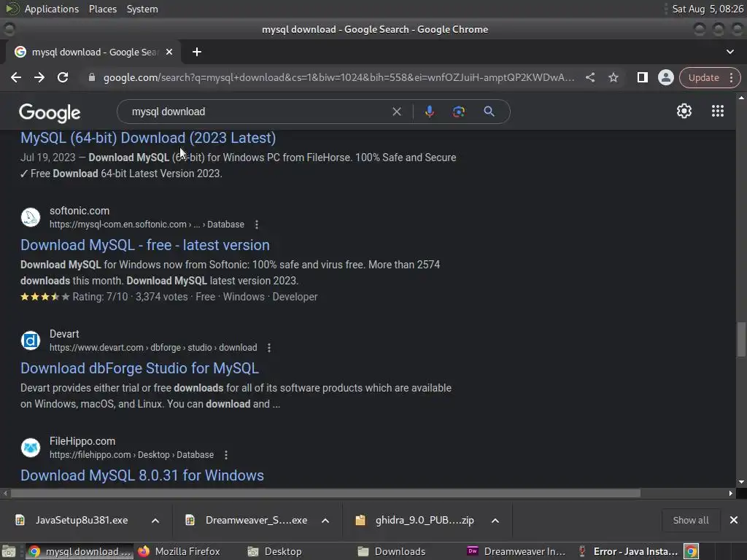Click the scroll right arrow
The image size is (747, 560).
(731, 494)
